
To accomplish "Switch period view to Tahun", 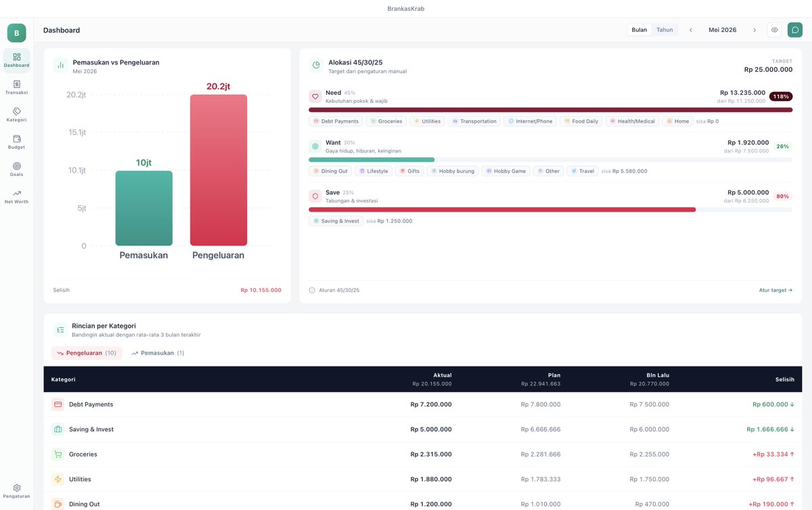I will pyautogui.click(x=664, y=30).
